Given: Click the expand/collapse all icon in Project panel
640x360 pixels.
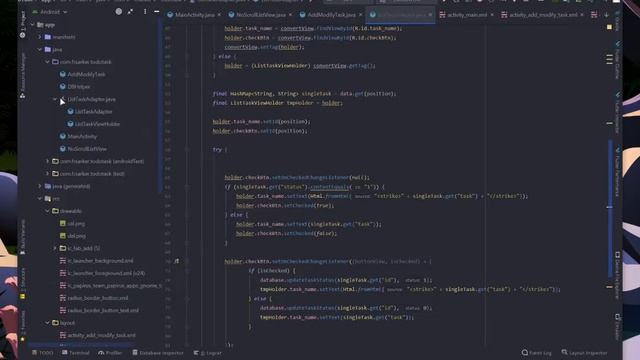Looking at the screenshot, I should (x=130, y=11).
